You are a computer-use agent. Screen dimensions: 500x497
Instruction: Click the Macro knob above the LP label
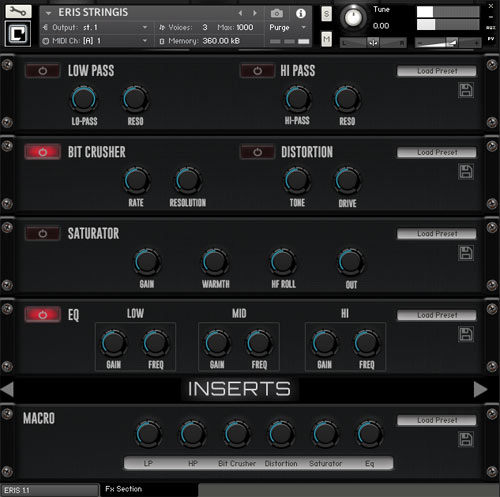point(148,434)
